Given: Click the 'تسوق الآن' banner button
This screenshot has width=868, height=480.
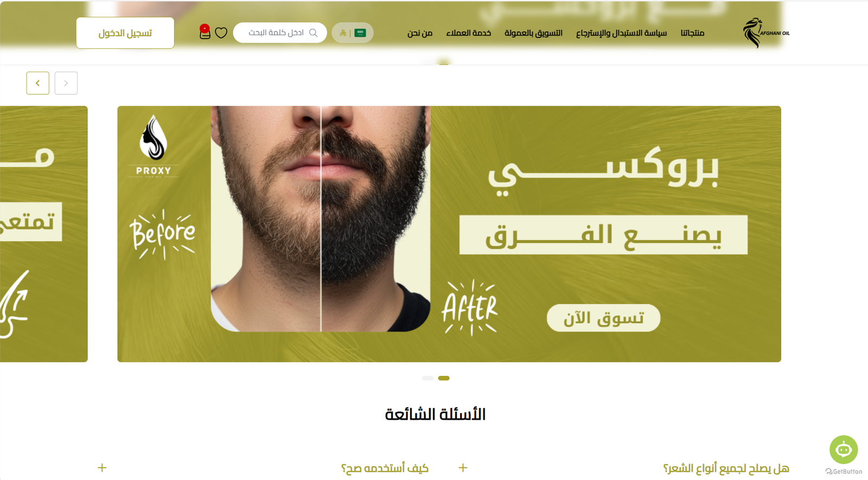Looking at the screenshot, I should pyautogui.click(x=603, y=318).
